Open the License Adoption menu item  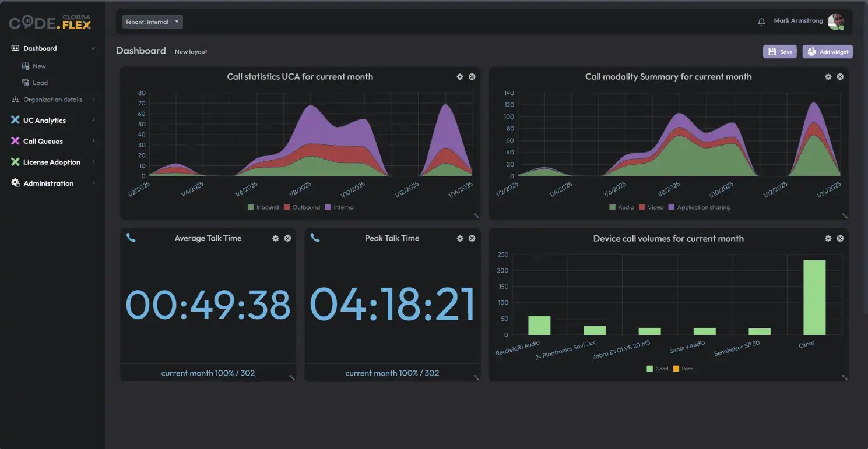pos(52,162)
